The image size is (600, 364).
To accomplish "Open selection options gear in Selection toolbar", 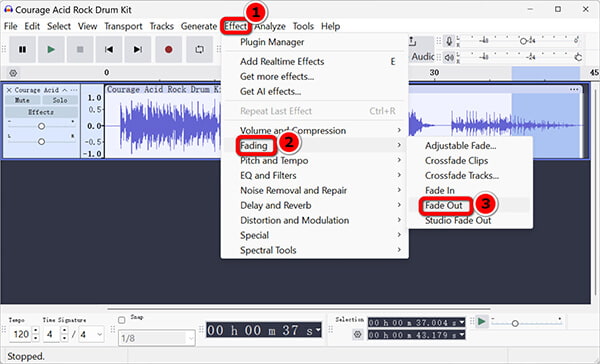I will 357,335.
